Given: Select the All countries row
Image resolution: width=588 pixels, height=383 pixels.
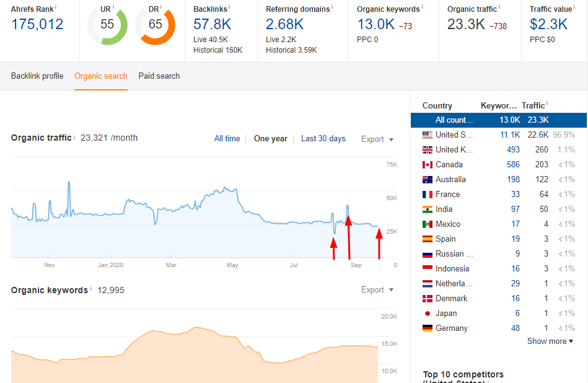Looking at the screenshot, I should click(498, 120).
